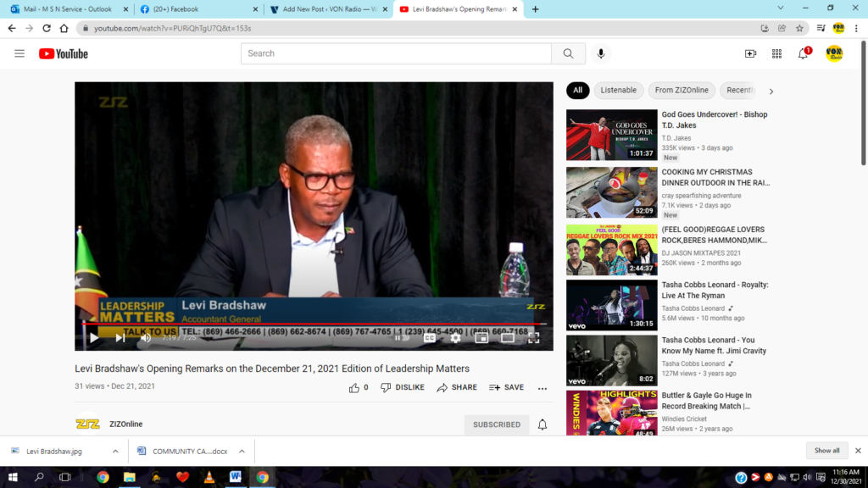The width and height of the screenshot is (868, 488).
Task: Toggle closed captions on video
Action: 430,337
